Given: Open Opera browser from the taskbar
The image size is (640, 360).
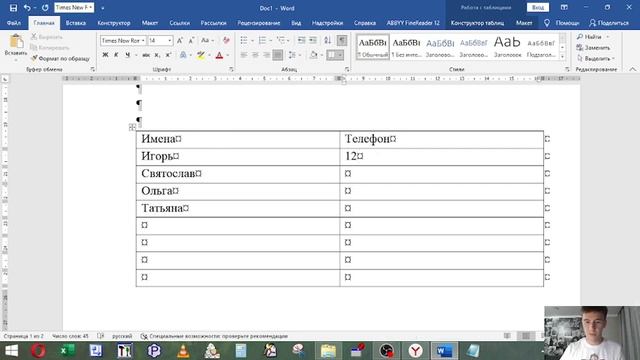Looking at the screenshot, I should pos(38,351).
